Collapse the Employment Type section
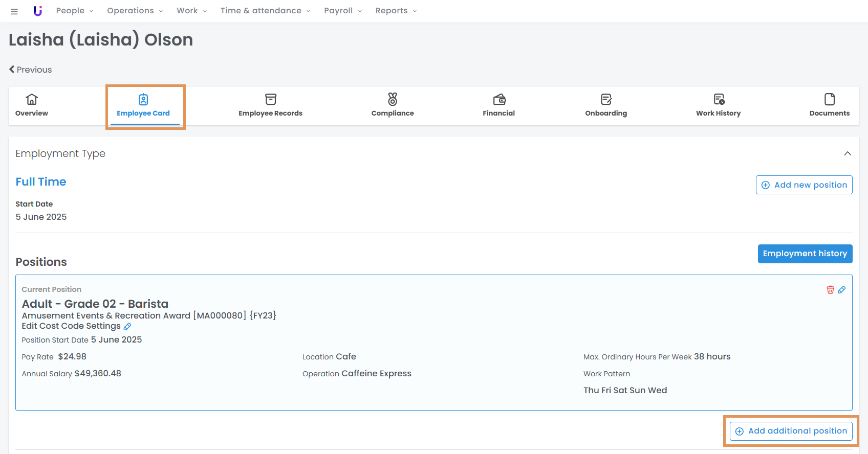This screenshot has height=454, width=868. coord(848,153)
